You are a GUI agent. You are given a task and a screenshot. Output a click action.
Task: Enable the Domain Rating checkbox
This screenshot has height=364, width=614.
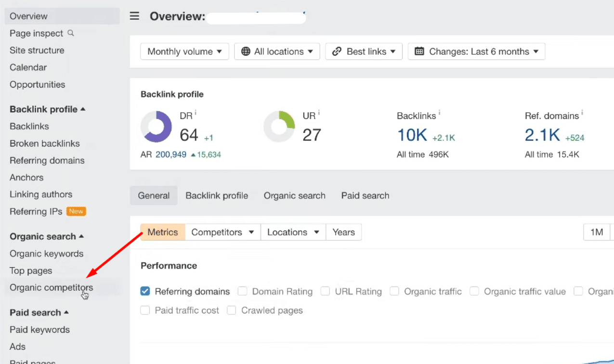(243, 291)
